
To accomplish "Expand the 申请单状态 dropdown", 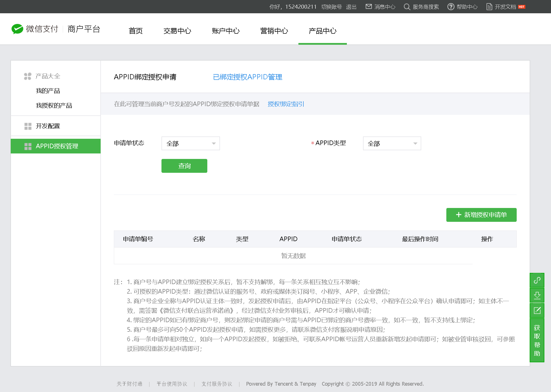I will coord(191,143).
